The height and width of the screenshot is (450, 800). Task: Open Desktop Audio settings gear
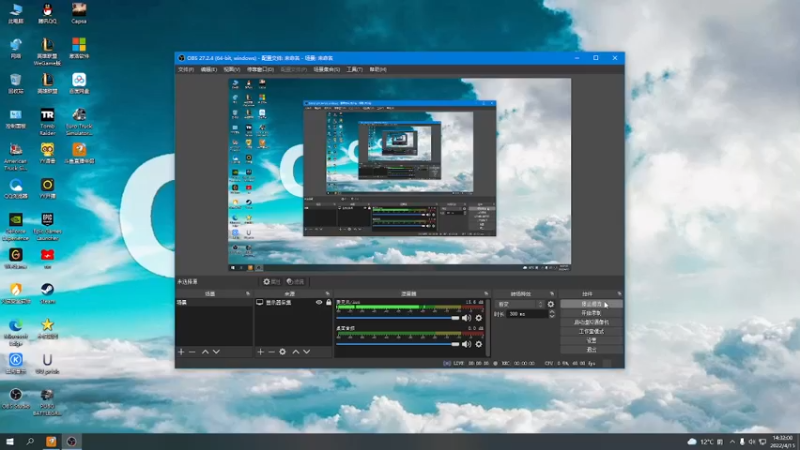click(479, 344)
